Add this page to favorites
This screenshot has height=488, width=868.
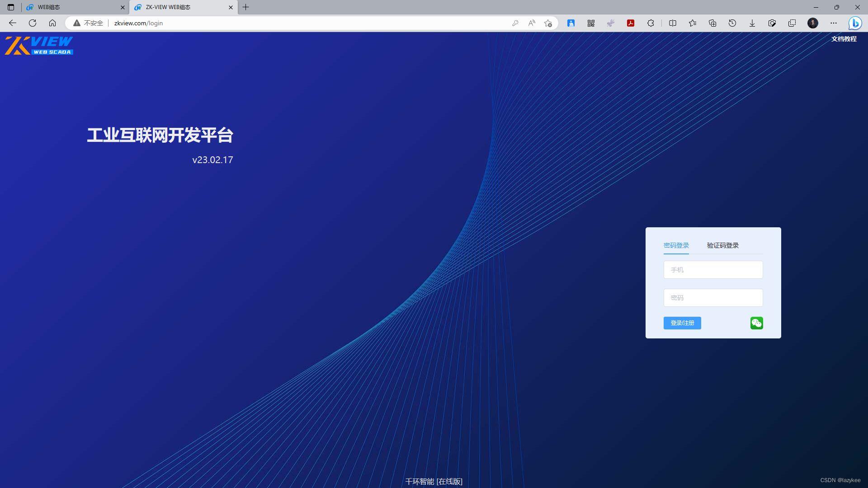click(692, 23)
